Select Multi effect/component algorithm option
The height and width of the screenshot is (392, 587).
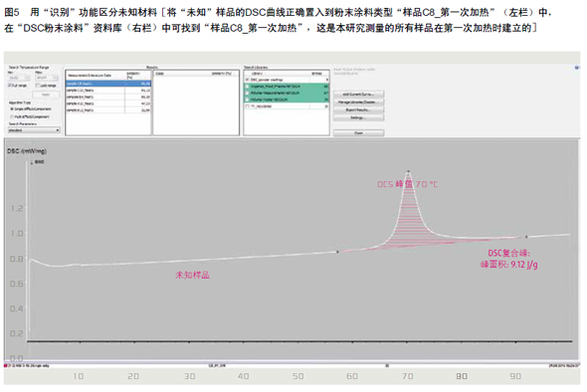(12, 116)
